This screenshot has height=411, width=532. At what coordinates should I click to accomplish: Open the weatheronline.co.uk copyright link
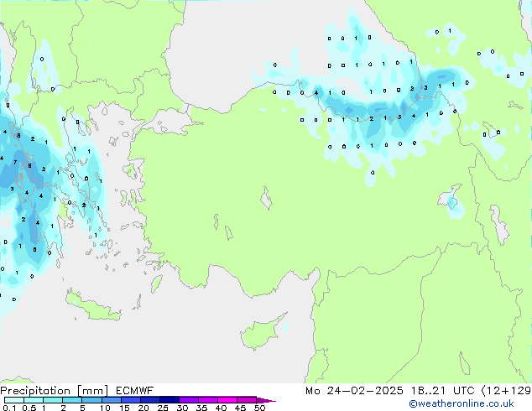(462, 403)
